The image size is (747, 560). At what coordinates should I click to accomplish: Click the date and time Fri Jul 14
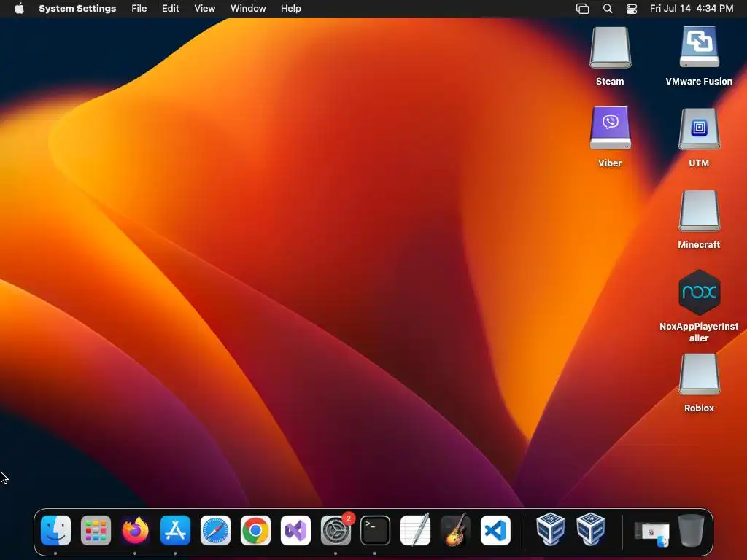(692, 9)
